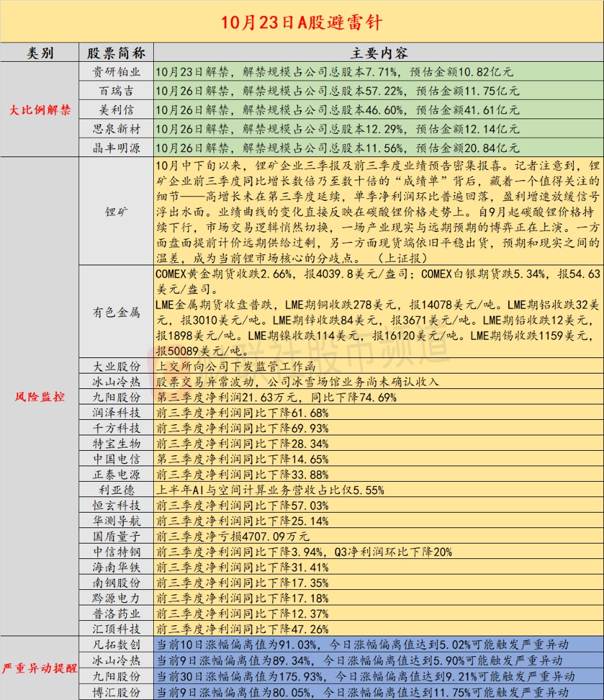The height and width of the screenshot is (700, 604).
Task: Click the stock name "美利信"
Action: pyautogui.click(x=116, y=109)
